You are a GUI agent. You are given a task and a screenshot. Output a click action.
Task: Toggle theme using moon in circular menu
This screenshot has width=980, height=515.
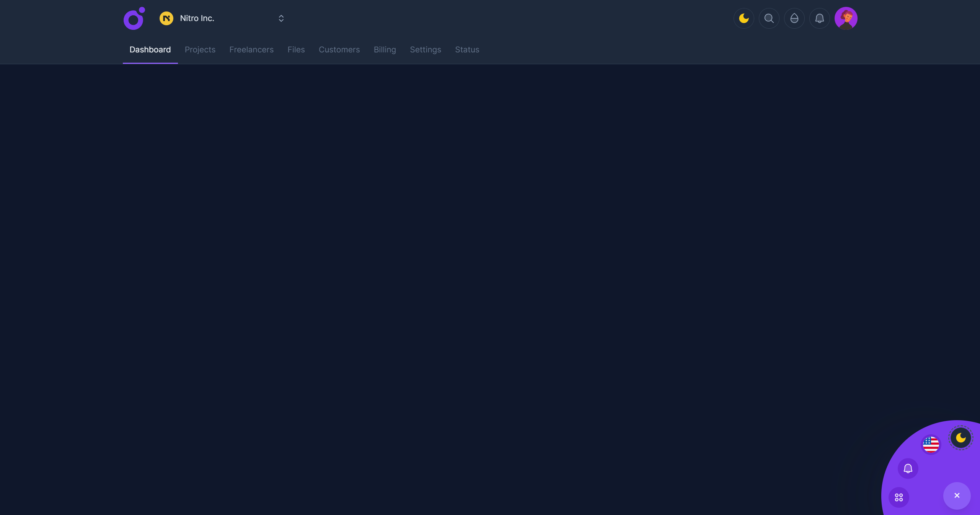[x=960, y=438]
